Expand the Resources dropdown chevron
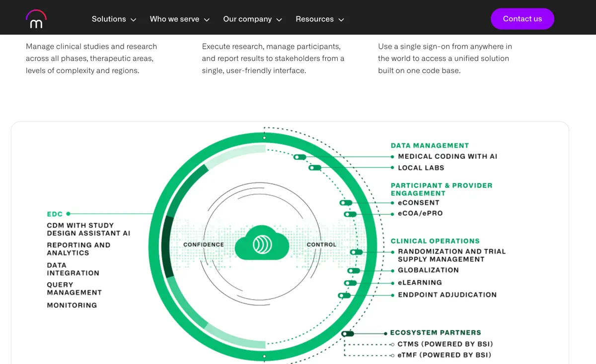This screenshot has height=364, width=596. tap(341, 19)
